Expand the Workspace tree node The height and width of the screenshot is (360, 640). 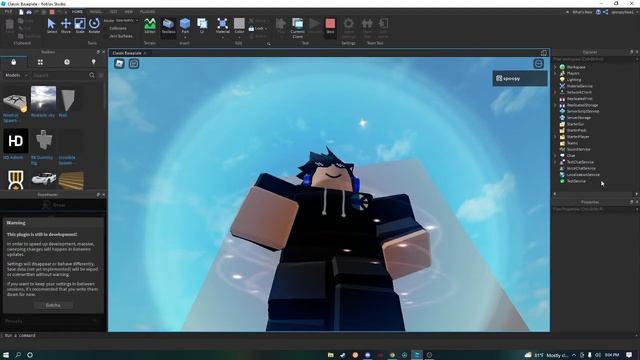click(x=556, y=67)
